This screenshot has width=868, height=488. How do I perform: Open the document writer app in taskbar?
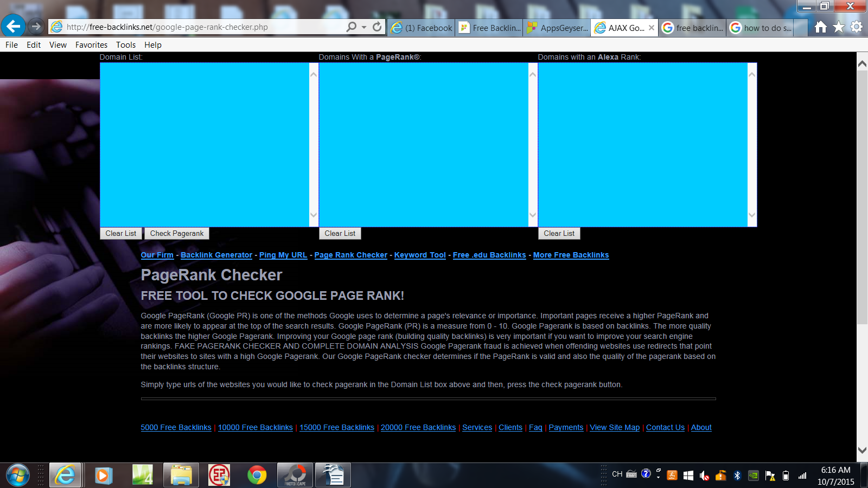pyautogui.click(x=333, y=476)
